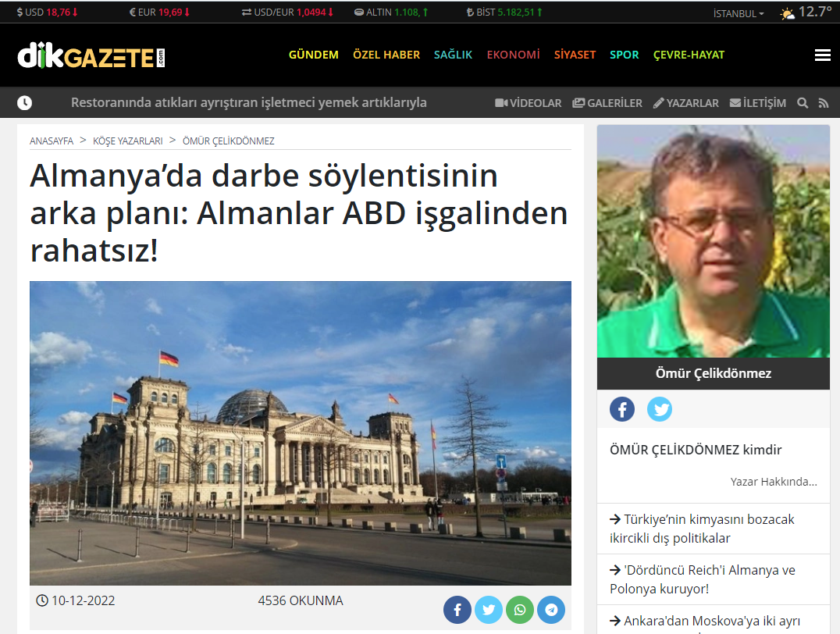Share article via WhatsApp
This screenshot has width=840, height=634.
pos(520,610)
